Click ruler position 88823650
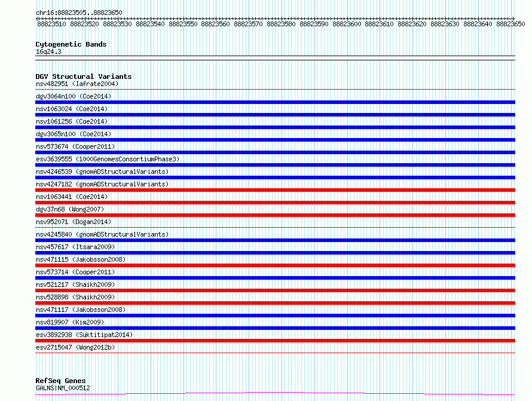This screenshot has height=401, width=532. pos(510,24)
